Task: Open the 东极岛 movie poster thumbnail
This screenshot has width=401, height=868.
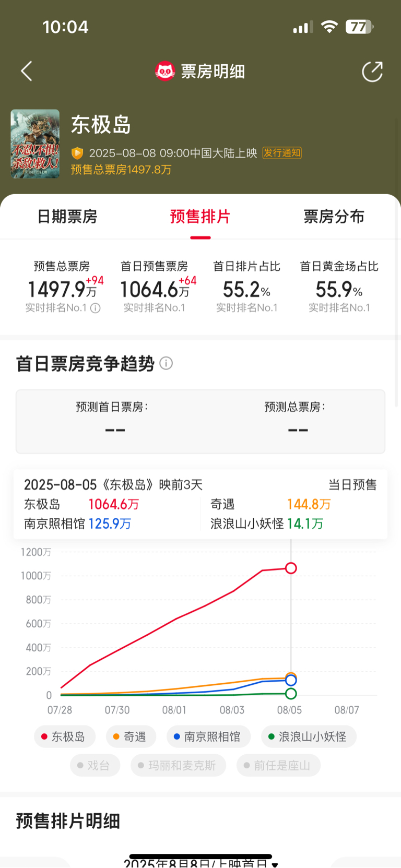Action: coord(35,144)
